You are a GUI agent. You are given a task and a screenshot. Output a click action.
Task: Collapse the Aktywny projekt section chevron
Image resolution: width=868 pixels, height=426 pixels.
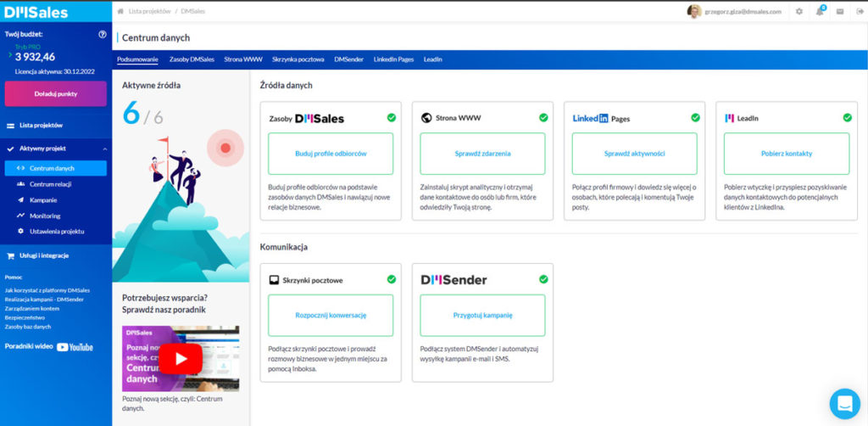click(104, 149)
